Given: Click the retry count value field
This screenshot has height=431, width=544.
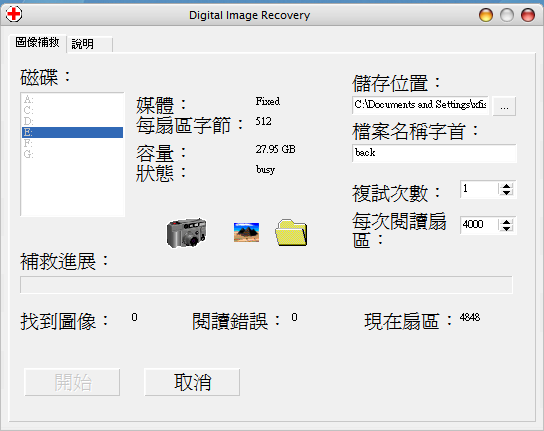Looking at the screenshot, I should click(x=479, y=189).
